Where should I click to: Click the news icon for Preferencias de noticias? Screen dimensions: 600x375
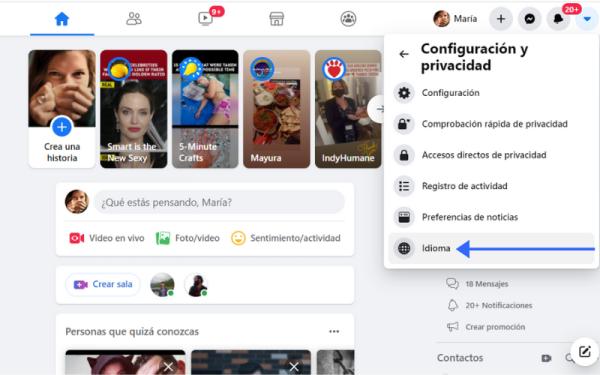click(x=404, y=217)
